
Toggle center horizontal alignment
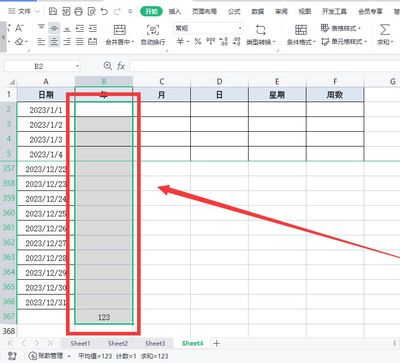pyautogui.click(x=54, y=42)
